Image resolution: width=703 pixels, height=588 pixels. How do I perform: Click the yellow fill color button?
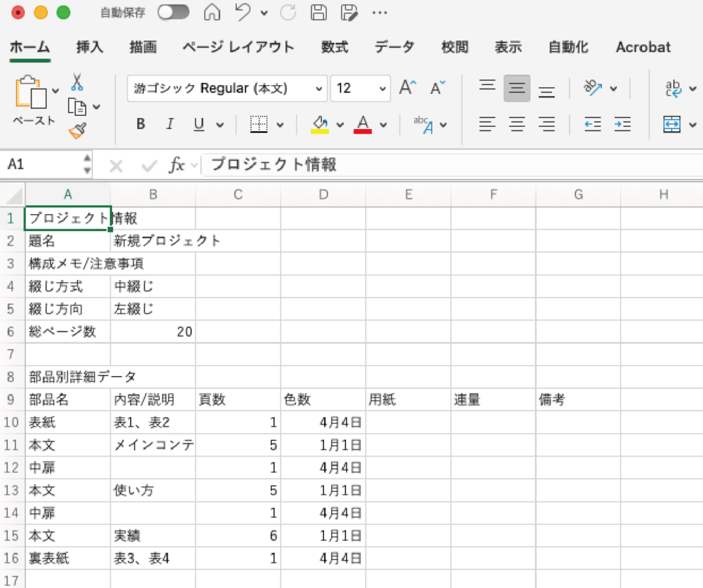320,124
